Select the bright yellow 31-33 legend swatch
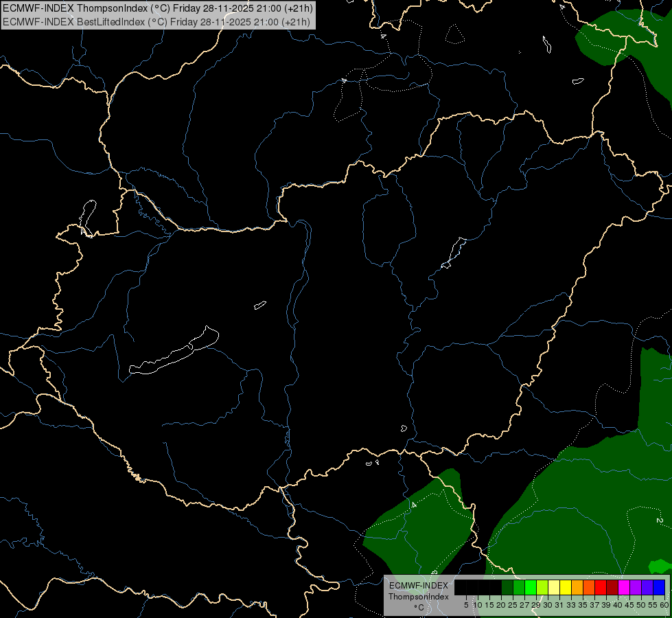 pyautogui.click(x=566, y=588)
